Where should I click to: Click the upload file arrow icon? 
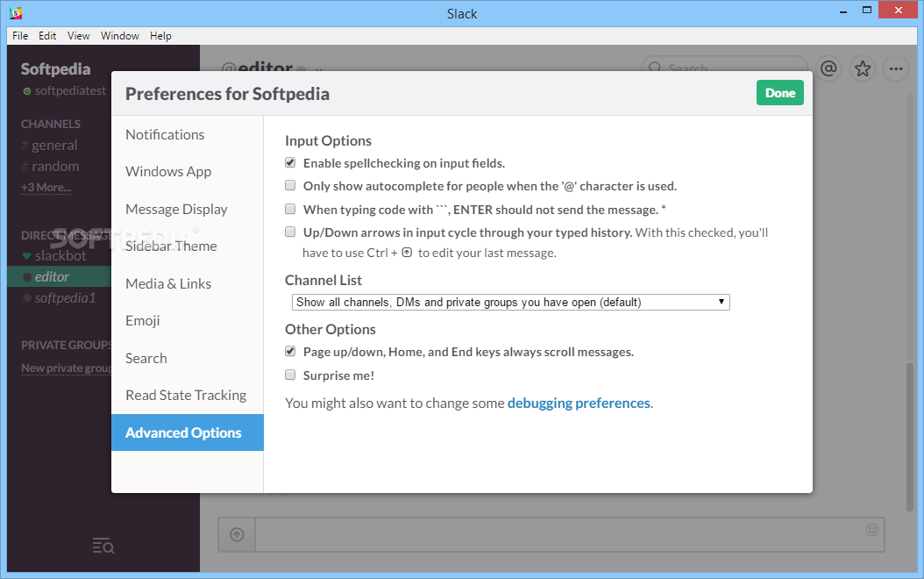coord(237,535)
